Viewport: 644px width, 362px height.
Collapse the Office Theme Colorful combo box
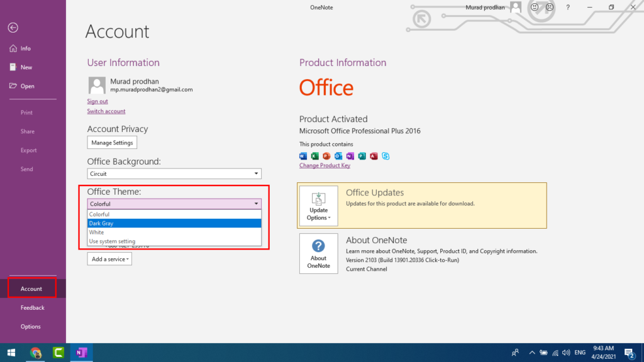pyautogui.click(x=174, y=204)
